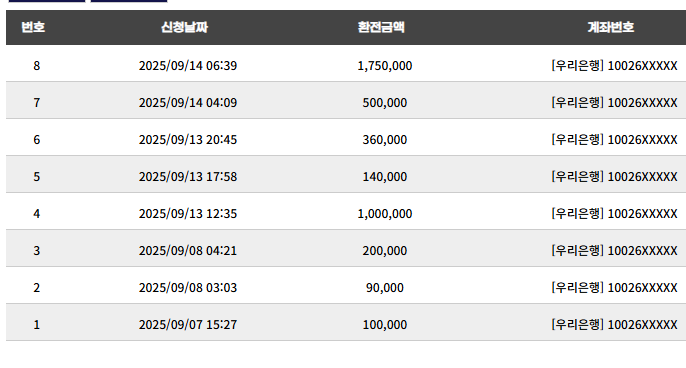
Task: Click date 2025/09/13 20:45
Action: (x=188, y=140)
